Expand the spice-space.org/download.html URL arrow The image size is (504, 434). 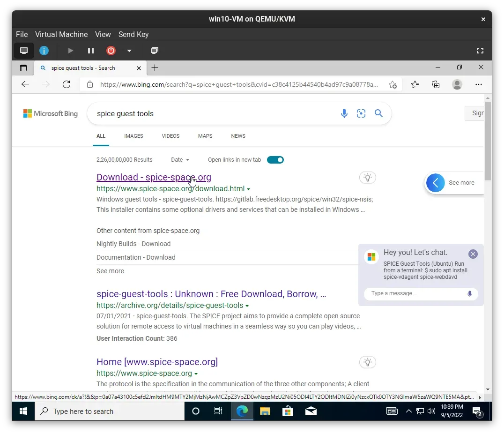pos(248,189)
